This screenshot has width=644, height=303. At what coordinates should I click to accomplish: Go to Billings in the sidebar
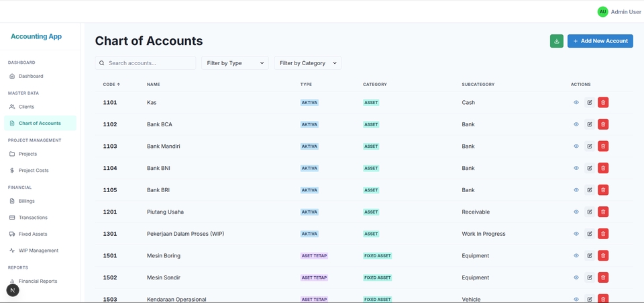40,201
